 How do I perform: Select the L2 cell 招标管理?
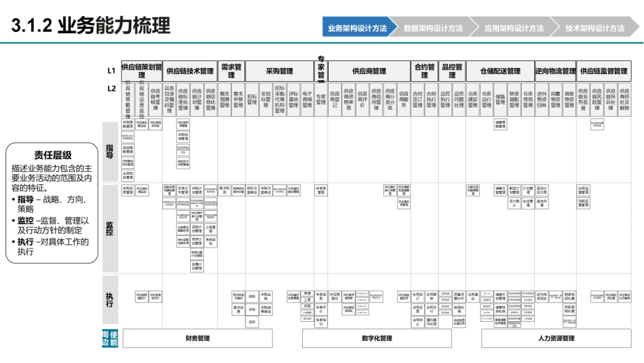[252, 100]
